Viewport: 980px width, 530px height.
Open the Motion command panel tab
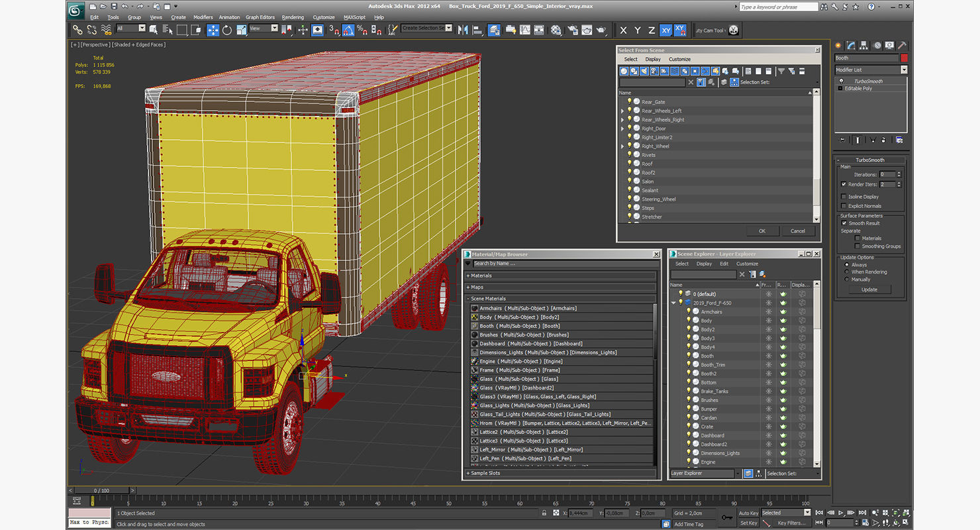tap(877, 46)
